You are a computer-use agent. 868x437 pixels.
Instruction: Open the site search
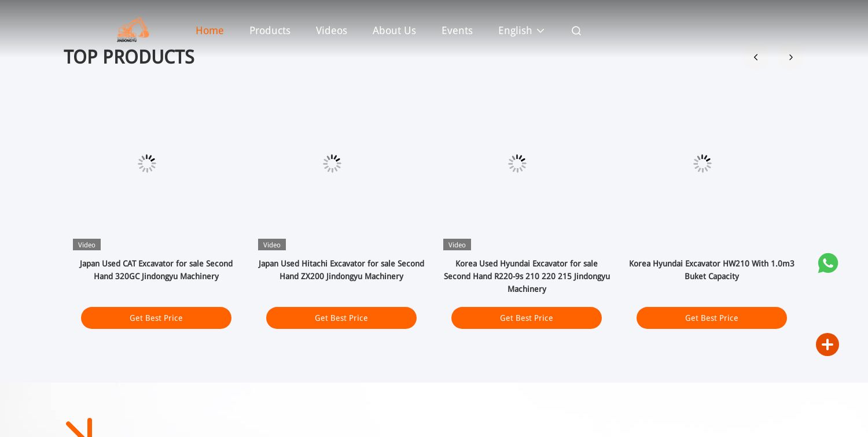coord(576,31)
